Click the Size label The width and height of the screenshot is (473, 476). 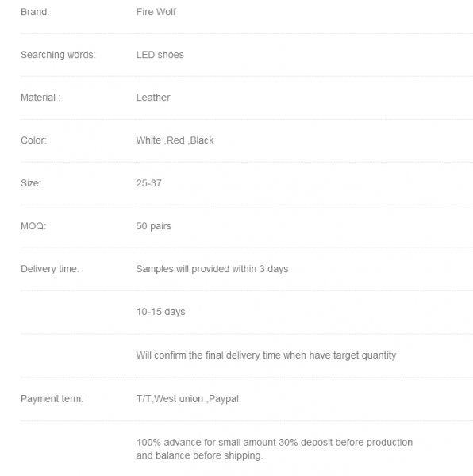pos(31,183)
